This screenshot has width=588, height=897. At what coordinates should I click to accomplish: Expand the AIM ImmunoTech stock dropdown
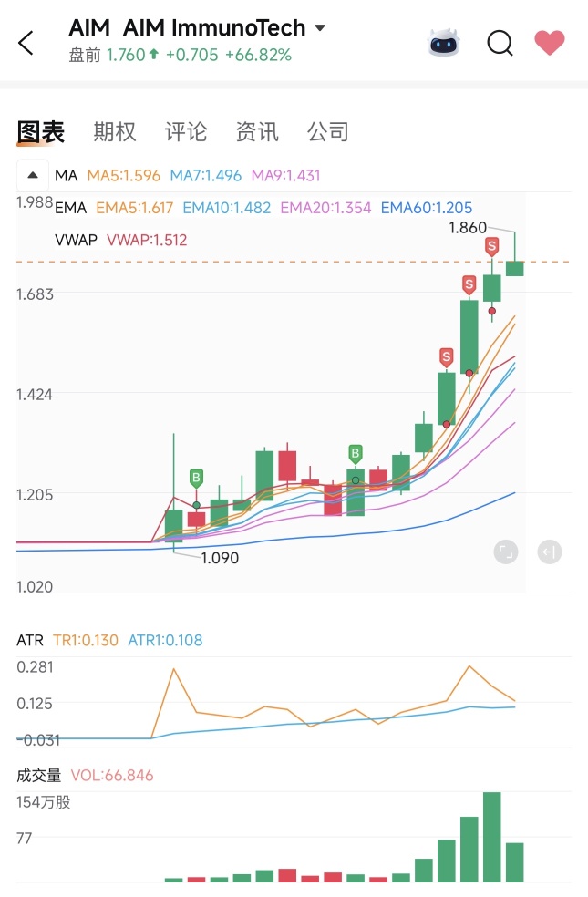click(320, 27)
